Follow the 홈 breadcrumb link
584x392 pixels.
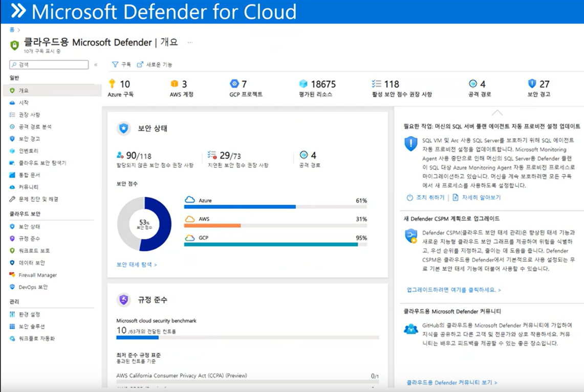(12, 29)
